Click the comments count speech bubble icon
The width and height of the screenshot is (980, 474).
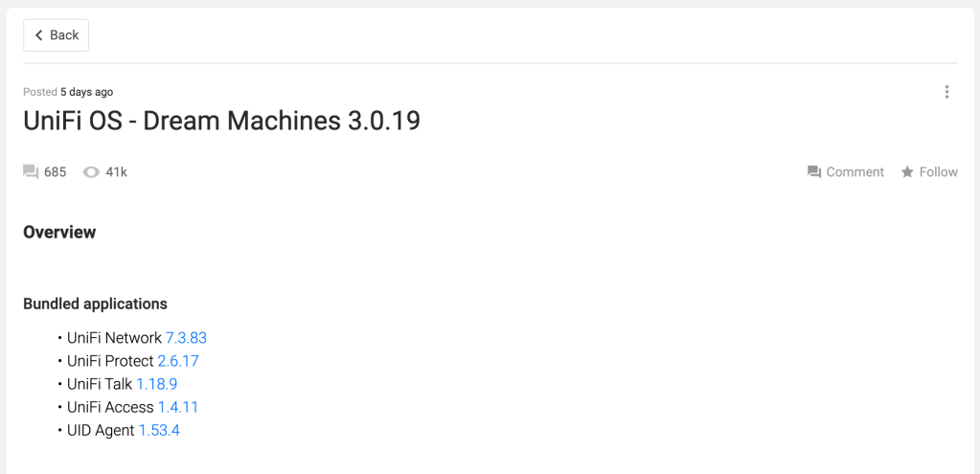point(31,172)
